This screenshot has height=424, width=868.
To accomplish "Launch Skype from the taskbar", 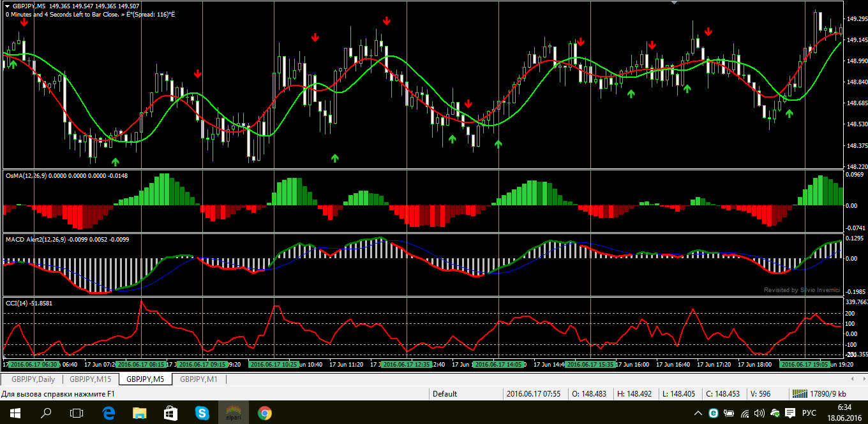I will (202, 413).
